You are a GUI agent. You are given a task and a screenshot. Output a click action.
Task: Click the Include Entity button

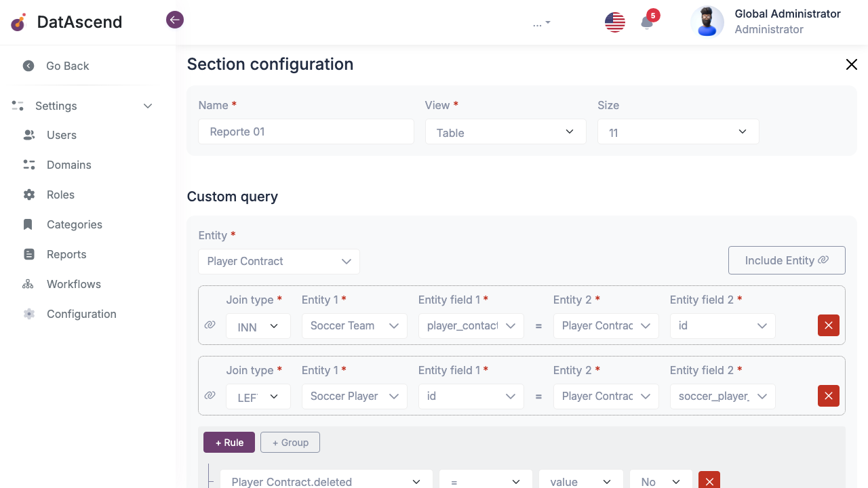click(787, 260)
